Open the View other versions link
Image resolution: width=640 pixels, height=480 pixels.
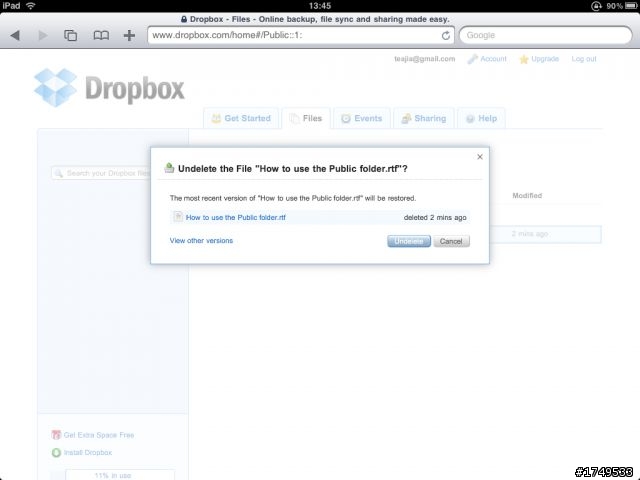point(201,240)
